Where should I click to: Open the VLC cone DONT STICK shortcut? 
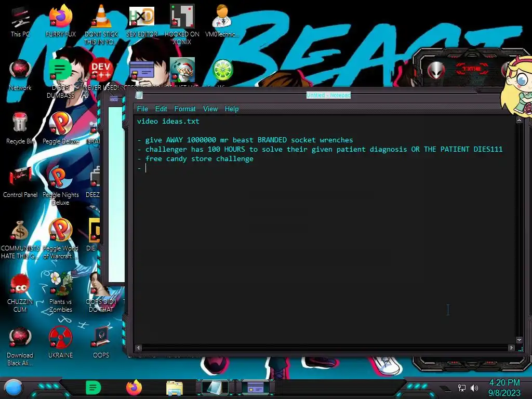101,24
